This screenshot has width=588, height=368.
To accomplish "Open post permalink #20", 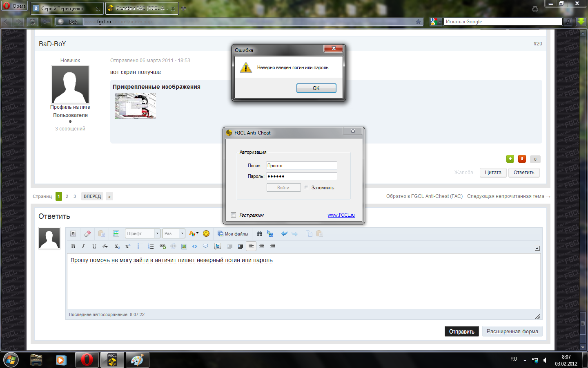I will 538,44.
